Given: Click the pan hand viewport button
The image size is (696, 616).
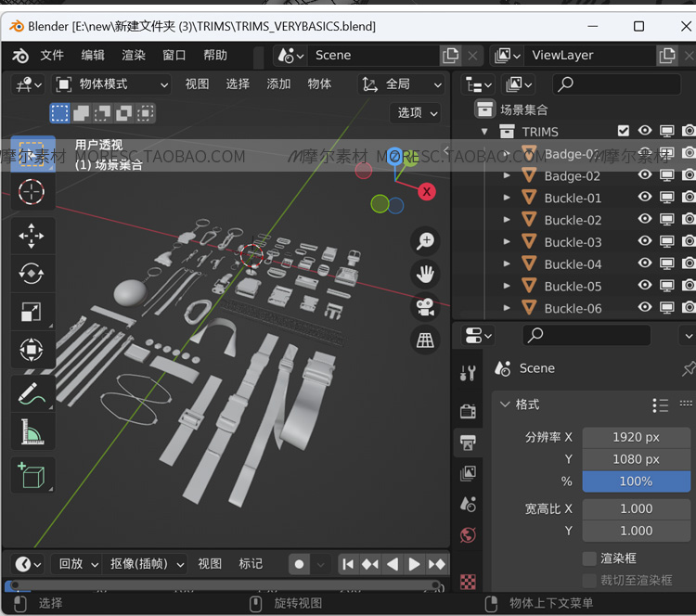Looking at the screenshot, I should click(x=425, y=275).
